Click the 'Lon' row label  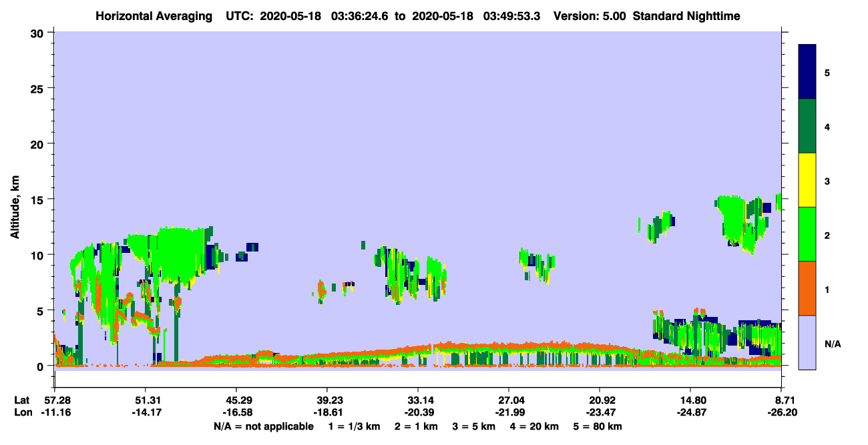(x=22, y=413)
